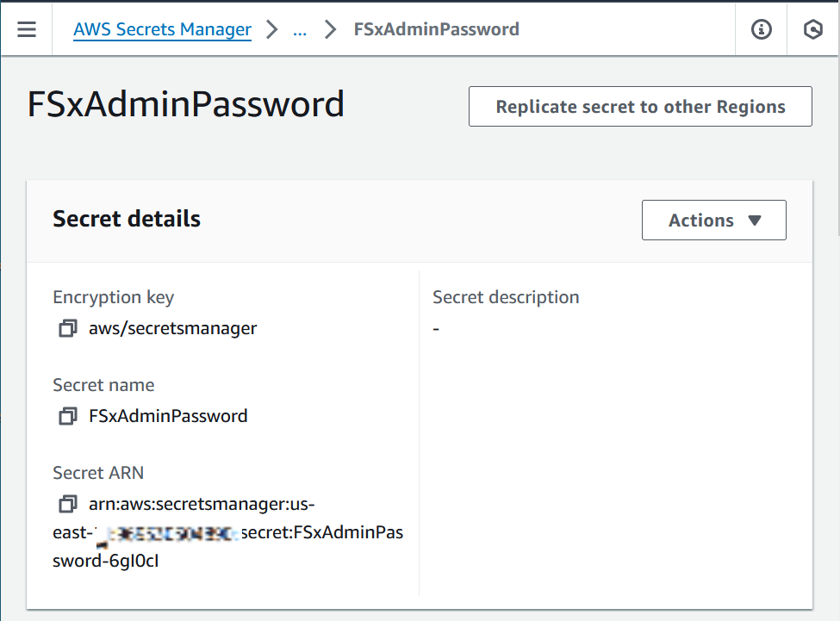
Task: Click inside the Secret details panel header
Action: point(127,219)
